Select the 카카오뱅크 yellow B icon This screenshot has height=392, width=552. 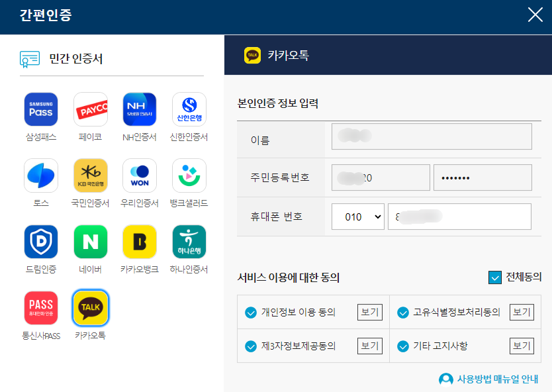[x=140, y=242]
